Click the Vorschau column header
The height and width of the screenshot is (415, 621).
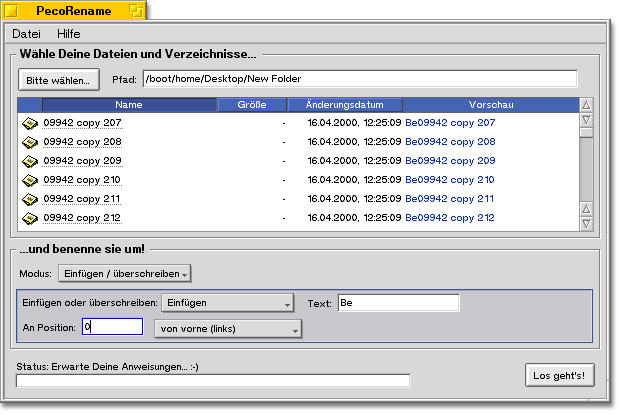click(491, 105)
